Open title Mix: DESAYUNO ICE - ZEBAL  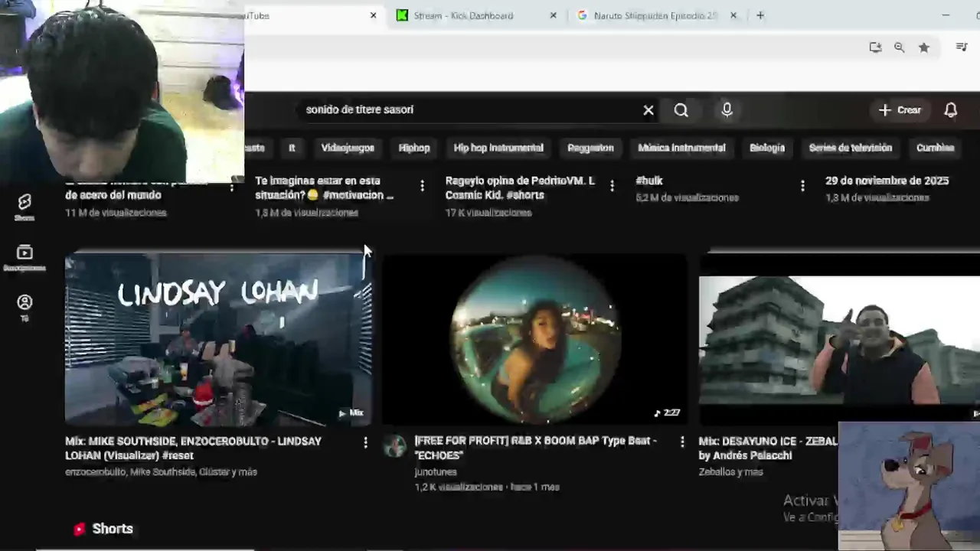pyautogui.click(x=767, y=448)
